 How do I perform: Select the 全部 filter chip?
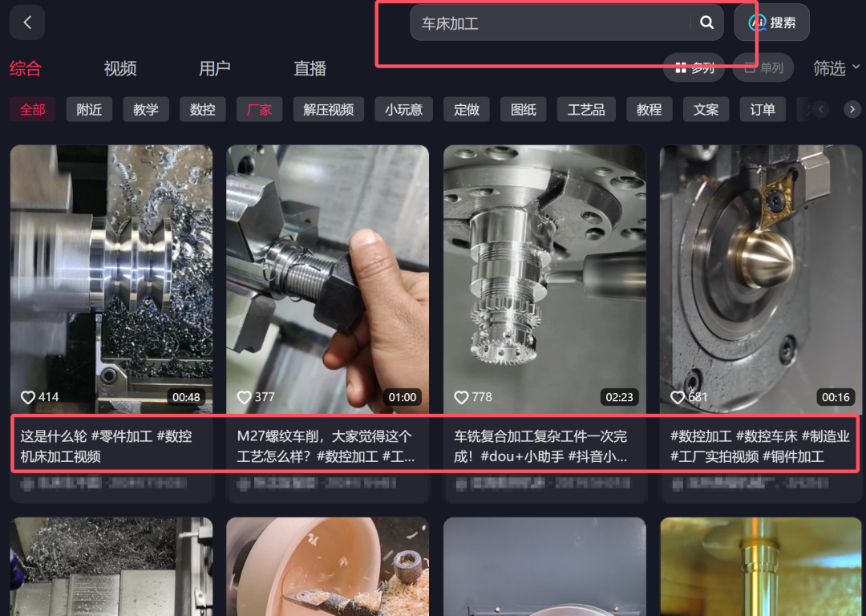[x=33, y=109]
